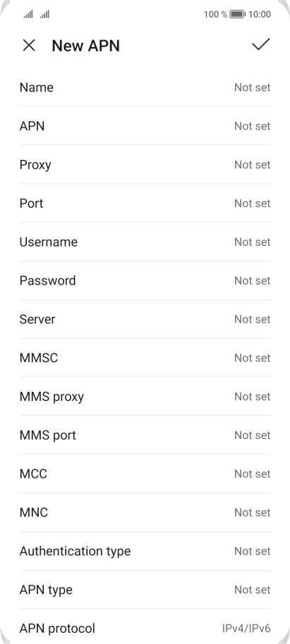Open the Name field
This screenshot has height=644, width=290.
145,87
